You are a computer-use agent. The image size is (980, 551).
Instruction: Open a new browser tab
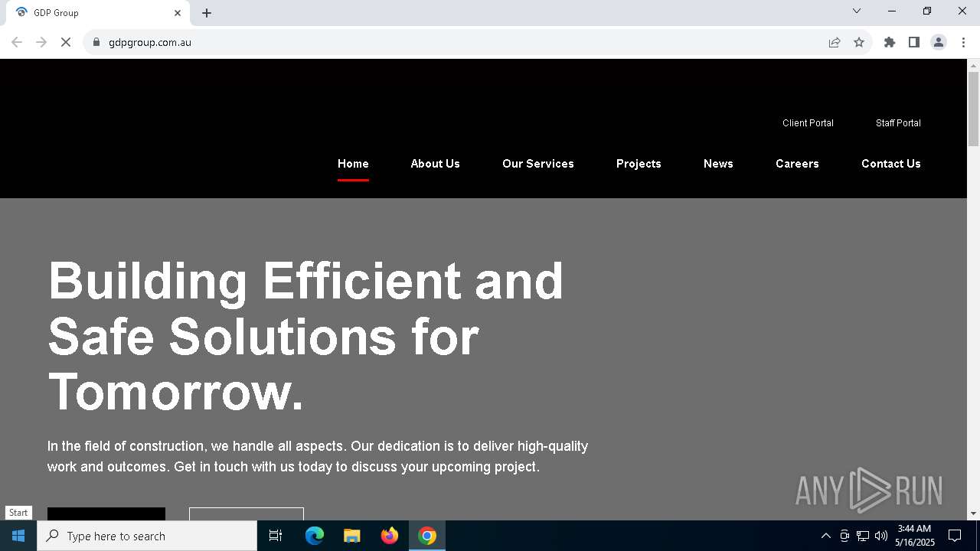(207, 13)
